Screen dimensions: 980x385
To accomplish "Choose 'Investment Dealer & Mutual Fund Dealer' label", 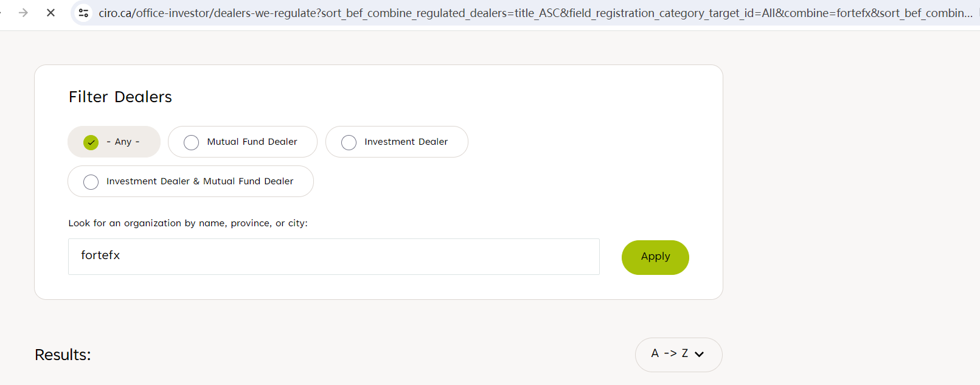I will pyautogui.click(x=200, y=181).
